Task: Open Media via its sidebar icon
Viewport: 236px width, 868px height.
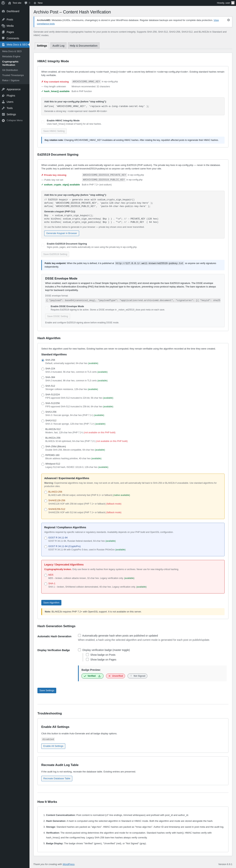Action: [x=3, y=26]
